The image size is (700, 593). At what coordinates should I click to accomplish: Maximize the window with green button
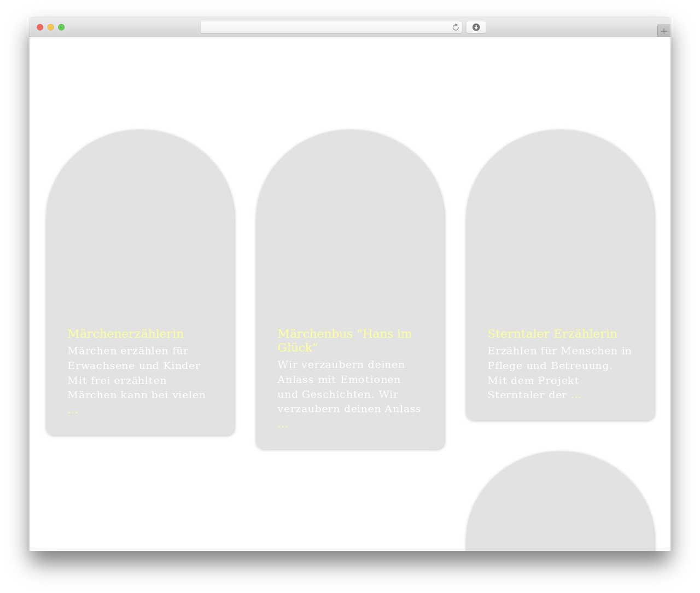pyautogui.click(x=61, y=27)
